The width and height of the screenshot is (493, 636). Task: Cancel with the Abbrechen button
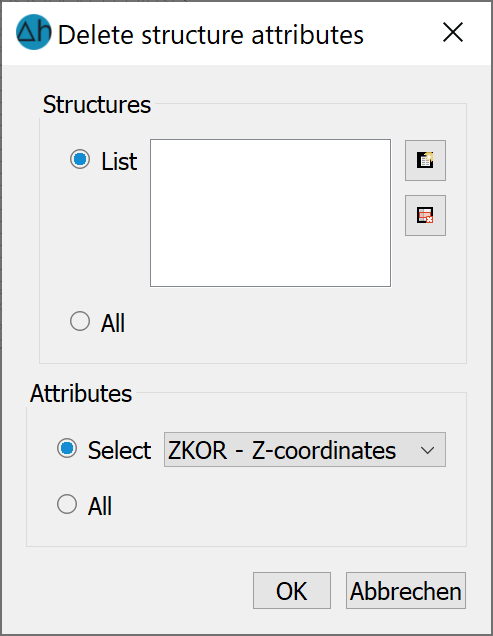pyautogui.click(x=406, y=591)
